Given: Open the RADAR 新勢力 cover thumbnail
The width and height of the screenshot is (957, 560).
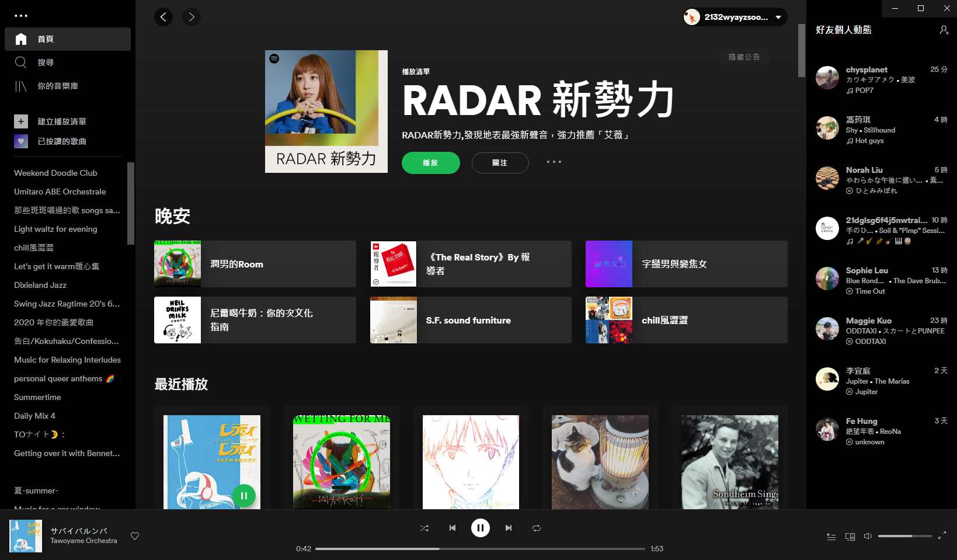Looking at the screenshot, I should (x=326, y=112).
